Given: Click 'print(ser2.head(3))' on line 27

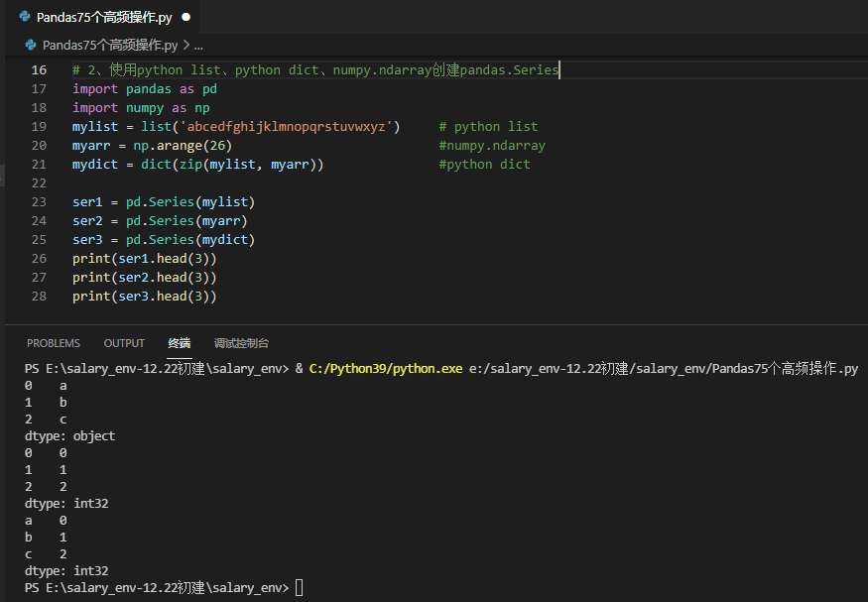Looking at the screenshot, I should click(145, 278).
